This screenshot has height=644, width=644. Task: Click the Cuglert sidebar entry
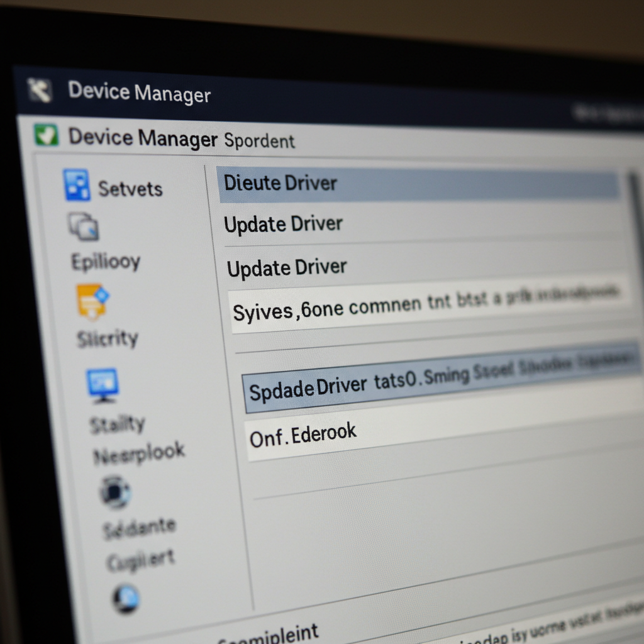141,560
